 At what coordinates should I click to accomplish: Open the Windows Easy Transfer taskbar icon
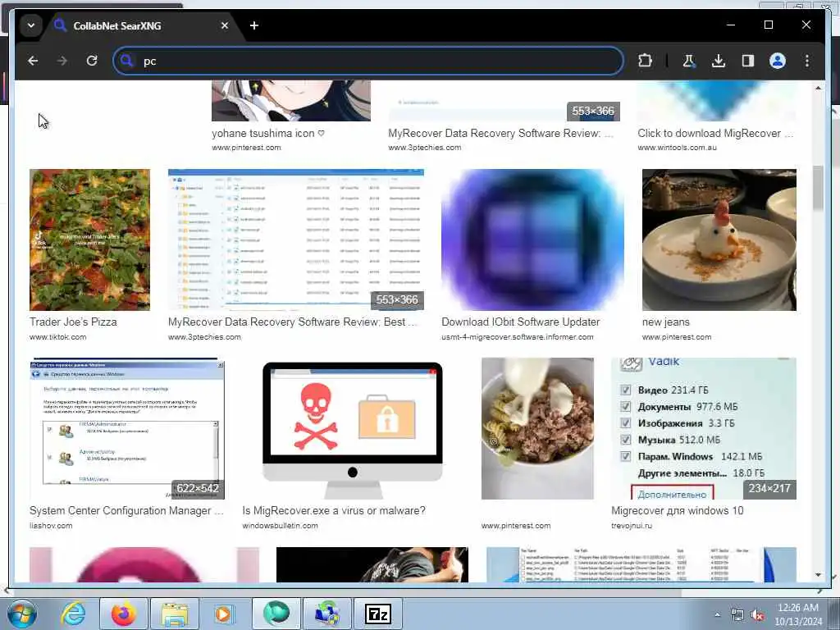326,614
